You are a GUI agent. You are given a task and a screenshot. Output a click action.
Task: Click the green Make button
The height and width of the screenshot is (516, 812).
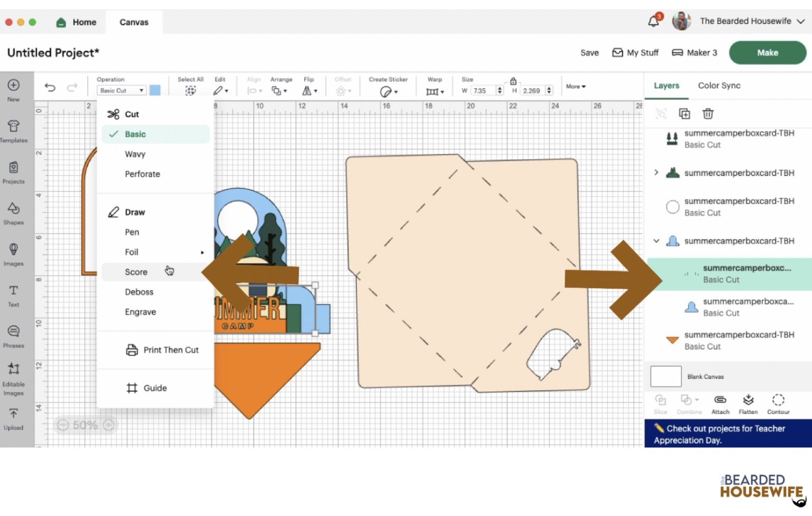tap(767, 53)
